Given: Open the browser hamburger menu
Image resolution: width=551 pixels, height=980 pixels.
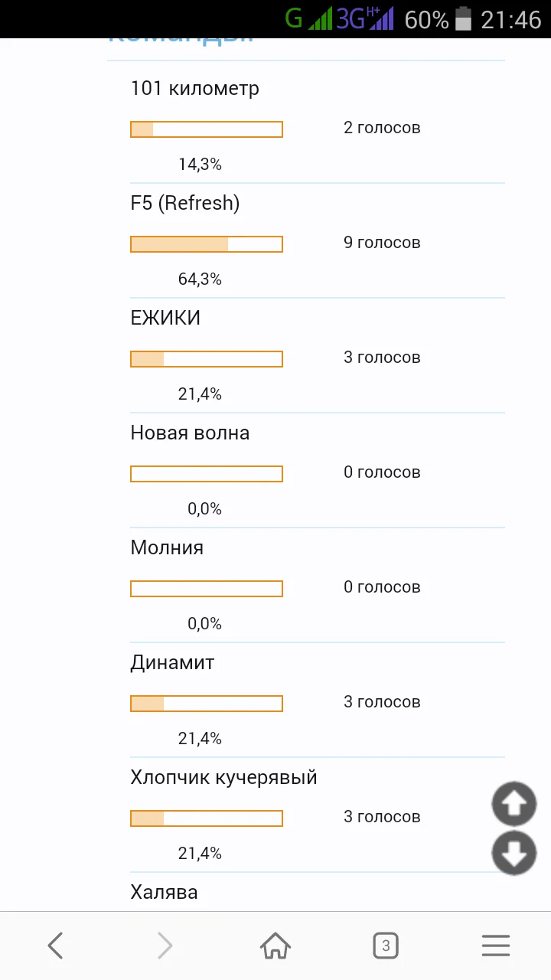Looking at the screenshot, I should click(x=496, y=946).
